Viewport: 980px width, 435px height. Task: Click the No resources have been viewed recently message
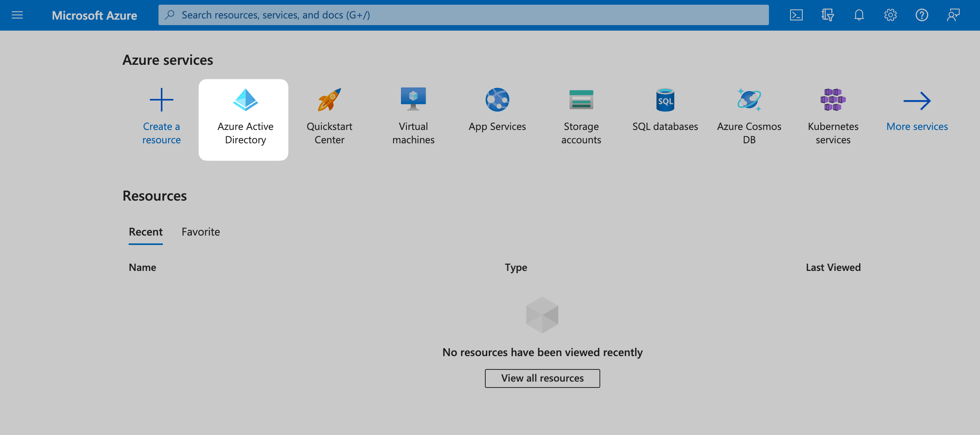[x=543, y=352]
